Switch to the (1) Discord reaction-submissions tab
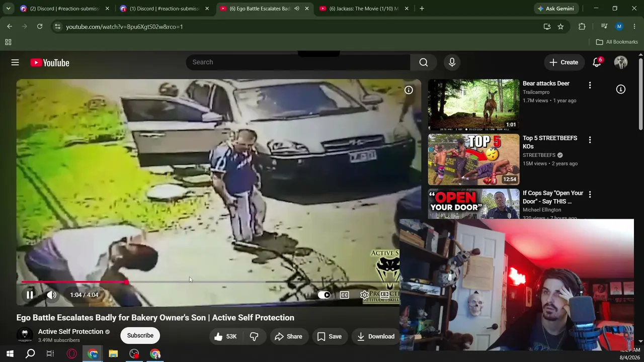Image resolution: width=644 pixels, height=362 pixels. (x=164, y=9)
